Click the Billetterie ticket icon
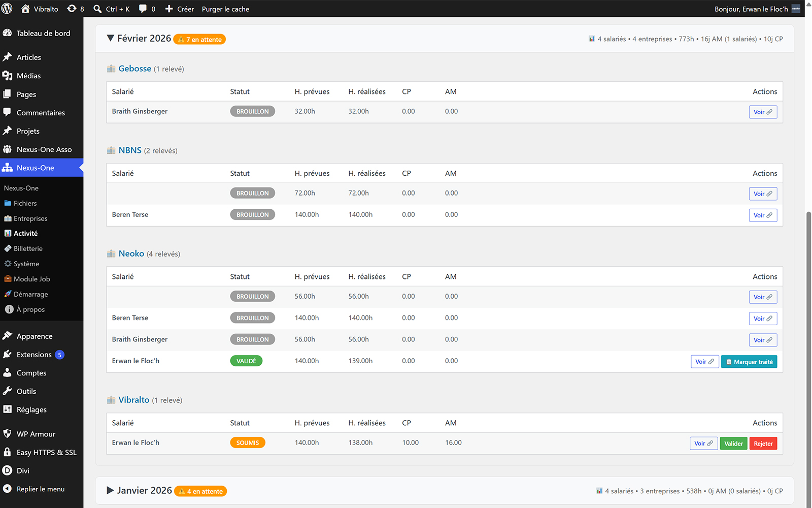Screen dimensions: 812x508 point(8,248)
